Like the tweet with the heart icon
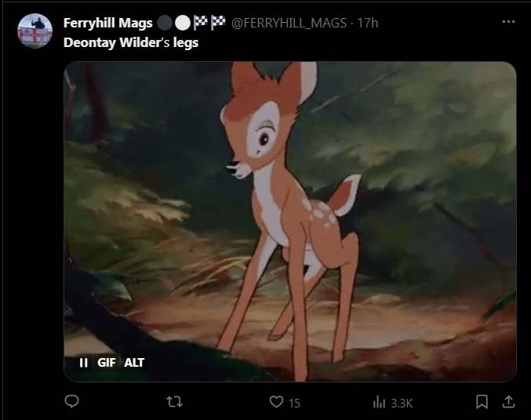The image size is (531, 420). tap(276, 402)
